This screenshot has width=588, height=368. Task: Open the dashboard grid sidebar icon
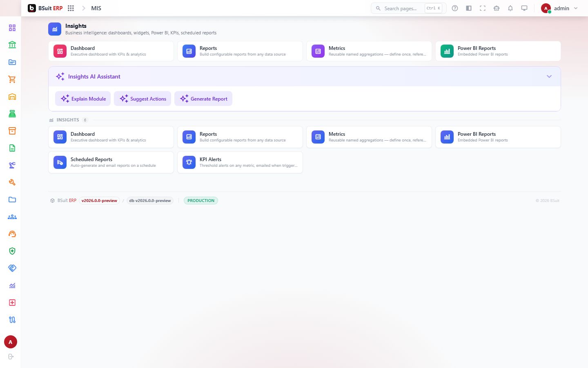click(x=12, y=28)
